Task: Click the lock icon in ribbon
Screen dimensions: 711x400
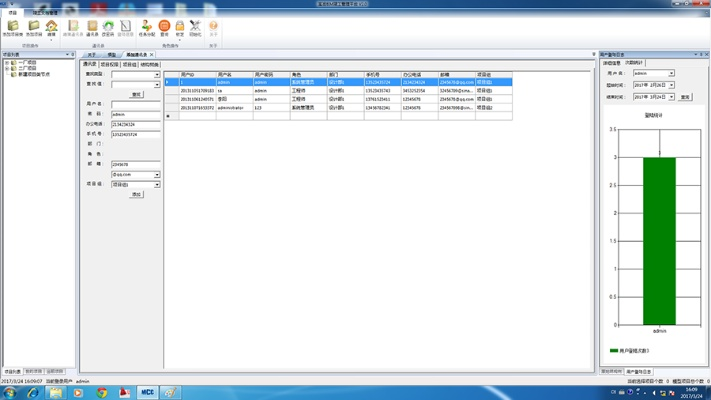Action: click(180, 27)
